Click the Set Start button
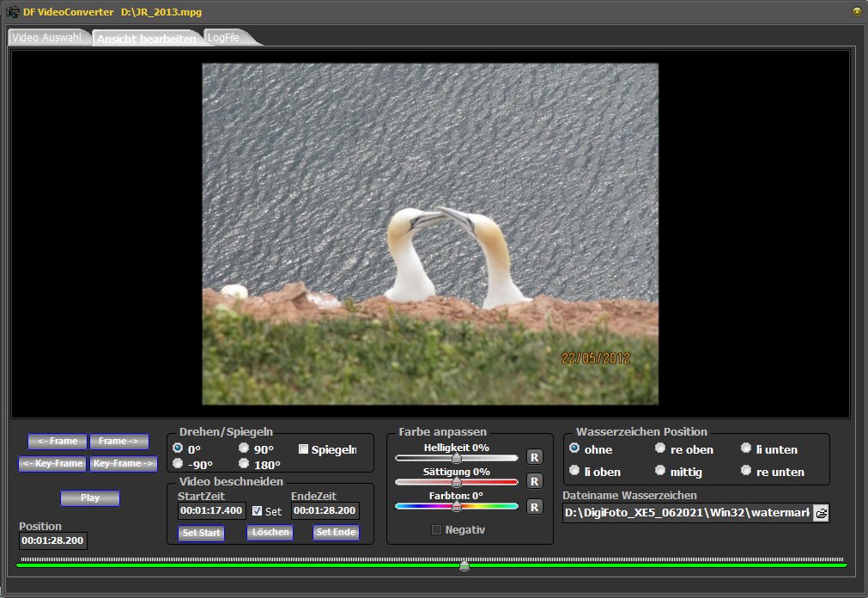 (201, 533)
